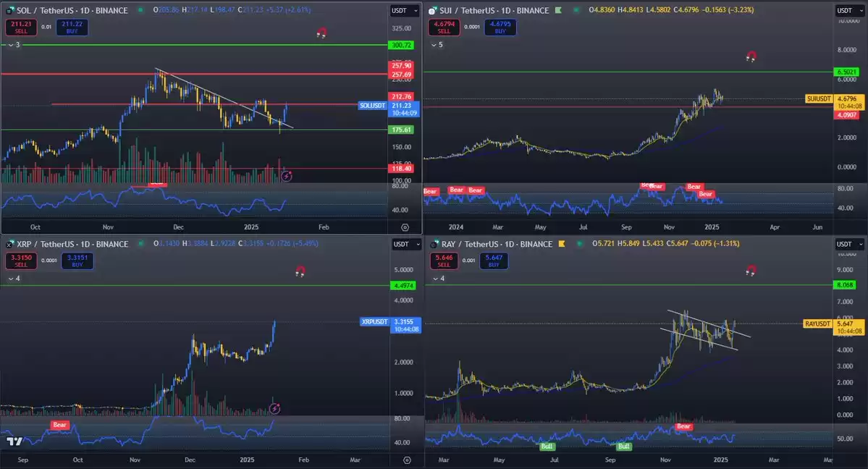Click the XRPUSDT current price tag
The height and width of the screenshot is (469, 868).
pyautogui.click(x=375, y=321)
